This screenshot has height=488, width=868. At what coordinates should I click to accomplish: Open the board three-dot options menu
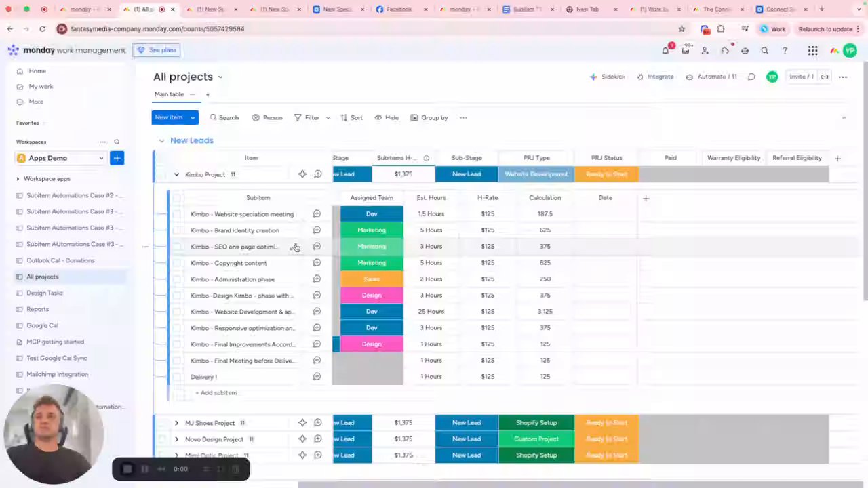pyautogui.click(x=843, y=77)
